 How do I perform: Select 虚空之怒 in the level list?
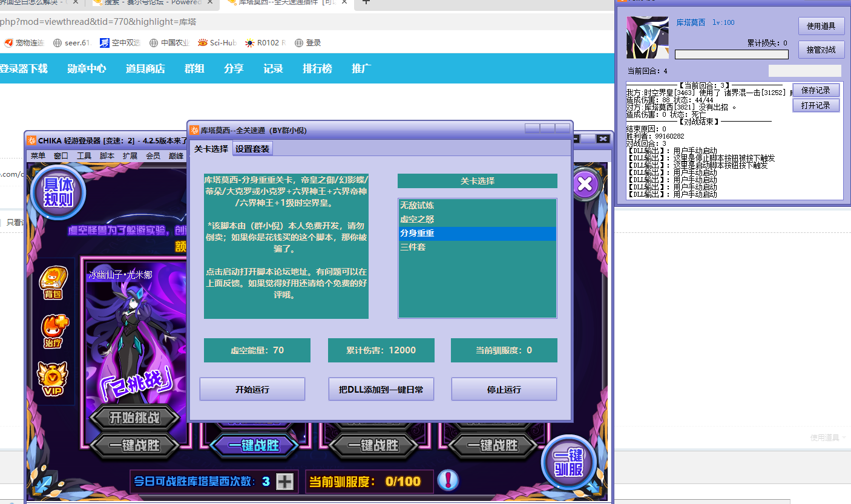tap(477, 220)
